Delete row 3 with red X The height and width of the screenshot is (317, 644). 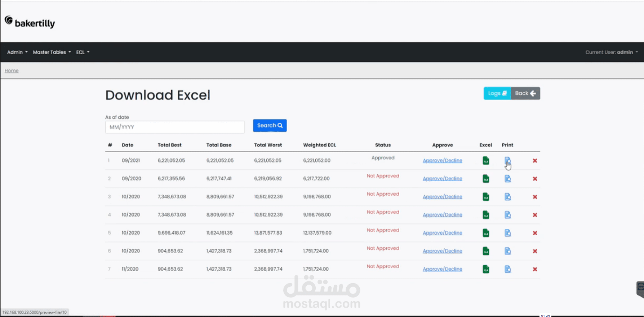pos(535,197)
